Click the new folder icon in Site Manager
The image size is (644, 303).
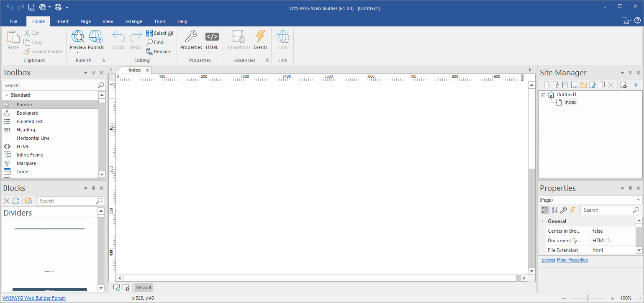pos(583,85)
